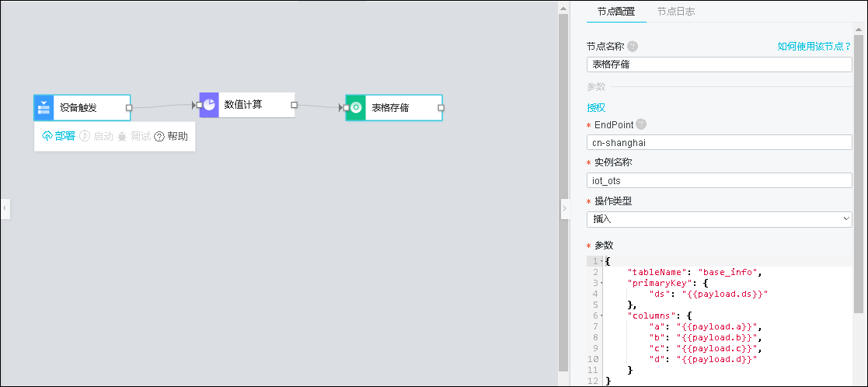This screenshot has width=868, height=387.
Task: Click the 设备触发 node label
Action: 78,107
